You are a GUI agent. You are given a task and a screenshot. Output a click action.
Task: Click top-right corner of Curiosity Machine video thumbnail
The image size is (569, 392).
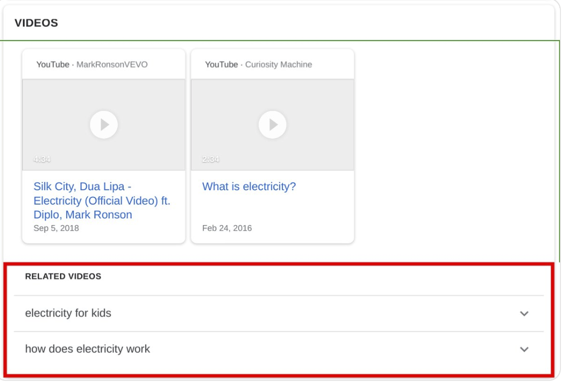click(351, 82)
